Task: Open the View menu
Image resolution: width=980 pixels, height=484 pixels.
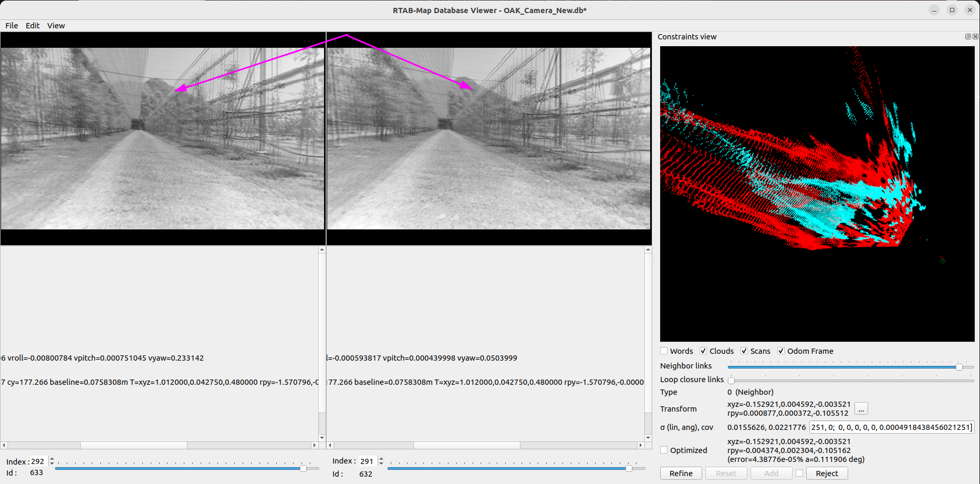Action: click(x=56, y=26)
